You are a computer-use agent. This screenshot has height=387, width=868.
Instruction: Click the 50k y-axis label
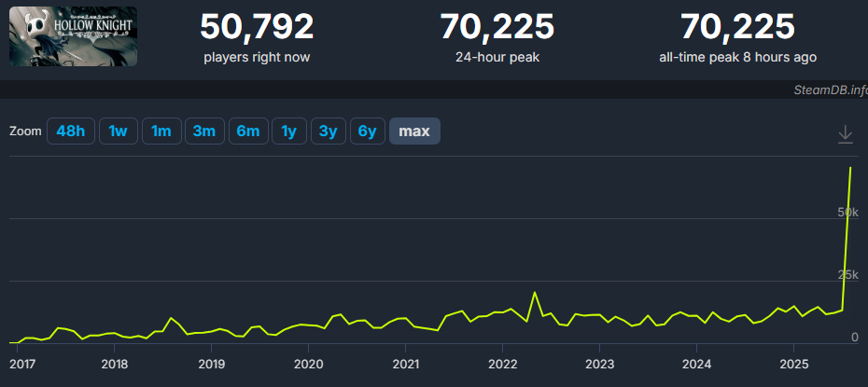point(848,213)
